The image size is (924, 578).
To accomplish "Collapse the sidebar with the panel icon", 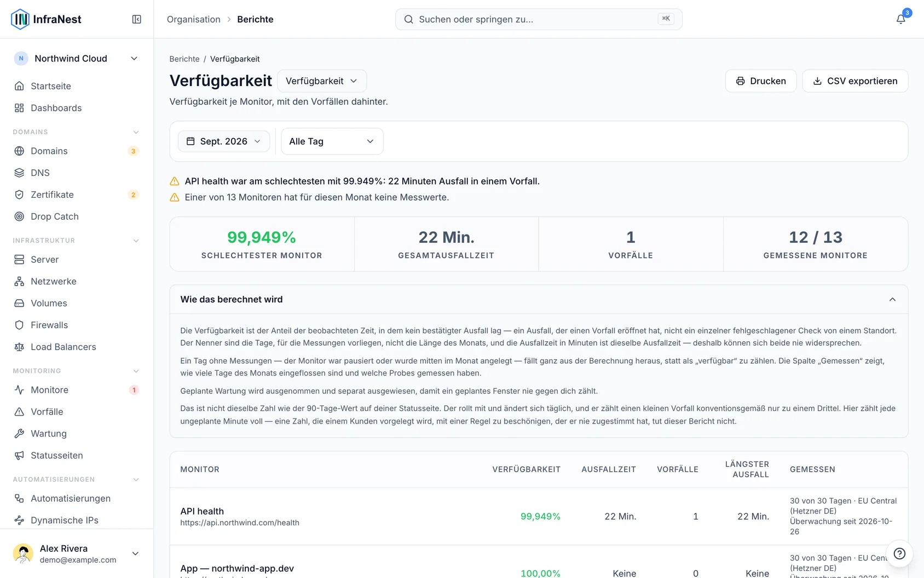I will pyautogui.click(x=137, y=19).
